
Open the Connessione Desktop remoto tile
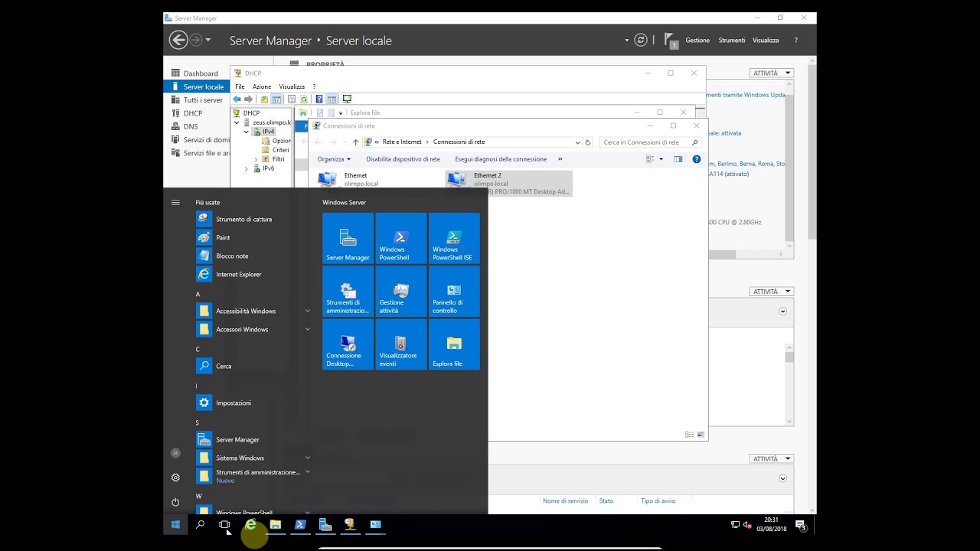348,344
